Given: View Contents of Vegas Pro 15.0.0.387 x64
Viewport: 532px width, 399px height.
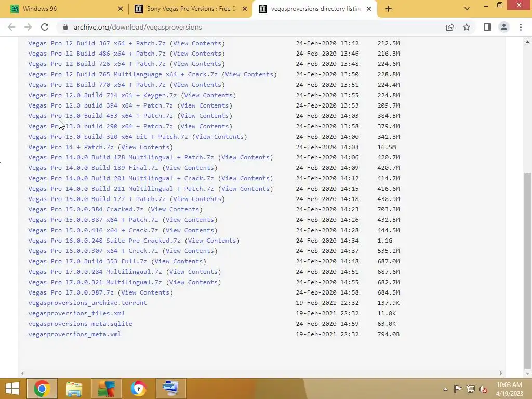Looking at the screenshot, I should tap(189, 220).
